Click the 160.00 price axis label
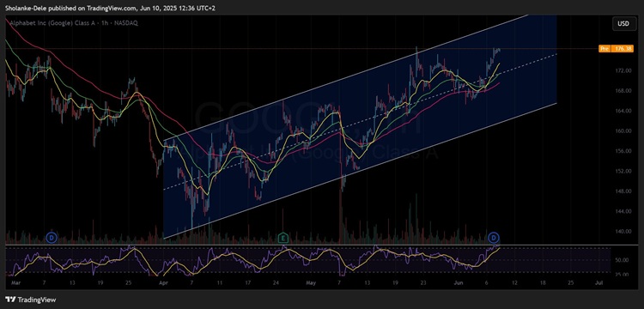Viewport: 644px width, 309px height. 624,131
